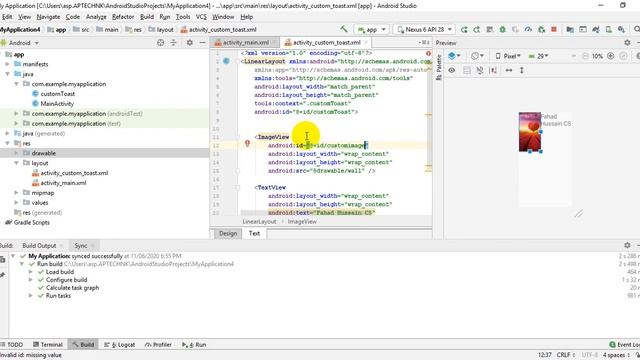Click the apply changes restart icon
The image size is (640, 360).
[476, 29]
